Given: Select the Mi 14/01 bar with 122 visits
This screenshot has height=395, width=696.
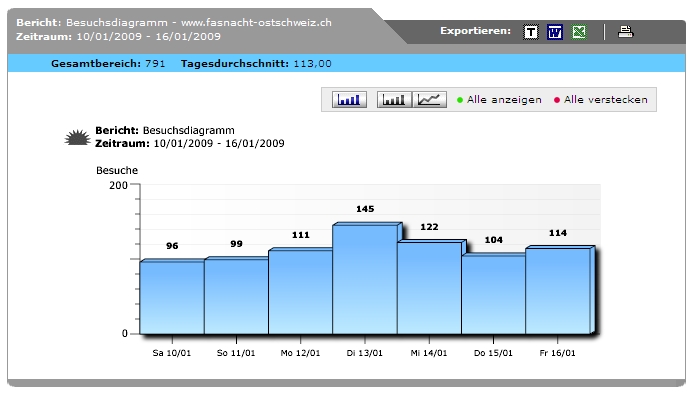Looking at the screenshot, I should [429, 288].
